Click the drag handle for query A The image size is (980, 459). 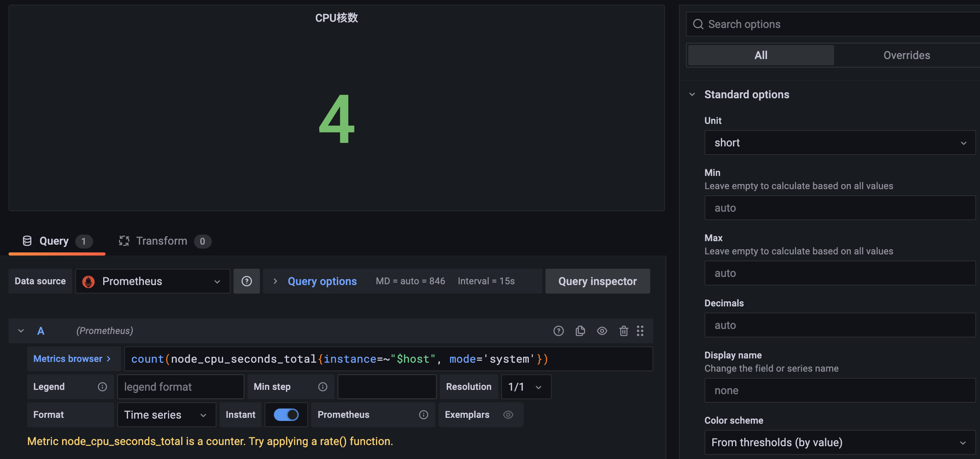[x=640, y=331]
